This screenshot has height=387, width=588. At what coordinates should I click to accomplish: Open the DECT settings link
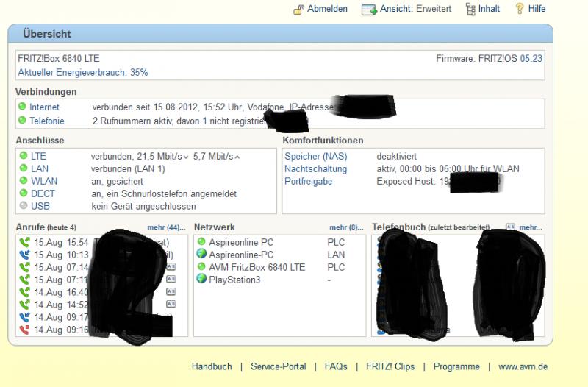tap(43, 193)
